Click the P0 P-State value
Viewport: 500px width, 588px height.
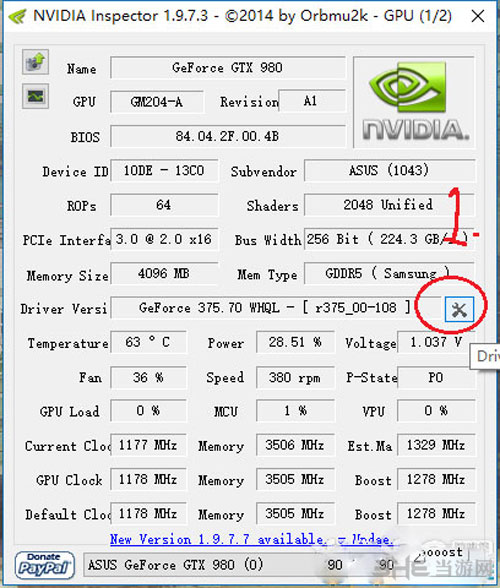(436, 377)
